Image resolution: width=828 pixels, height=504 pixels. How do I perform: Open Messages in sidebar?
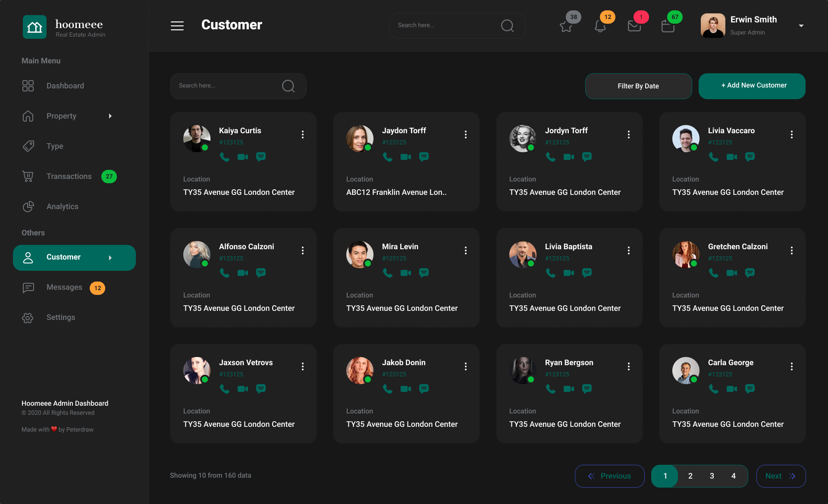[64, 287]
